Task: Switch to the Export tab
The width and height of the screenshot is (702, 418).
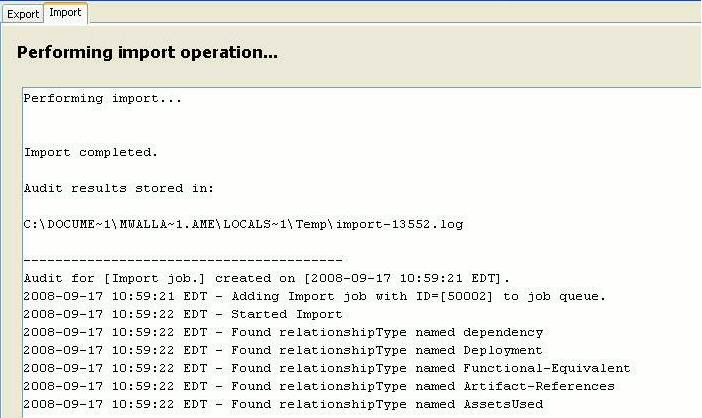Action: point(23,14)
